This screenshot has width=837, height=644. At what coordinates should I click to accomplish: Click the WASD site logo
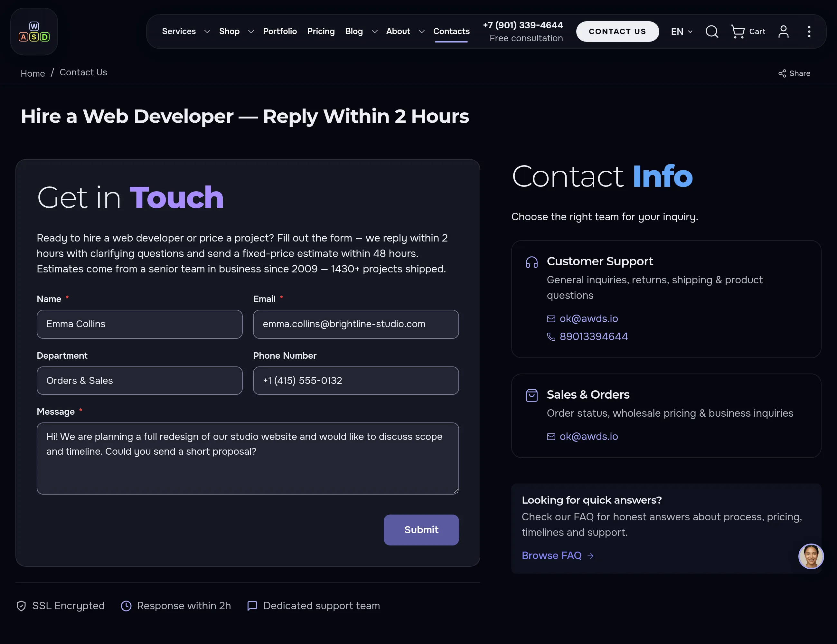click(x=34, y=32)
